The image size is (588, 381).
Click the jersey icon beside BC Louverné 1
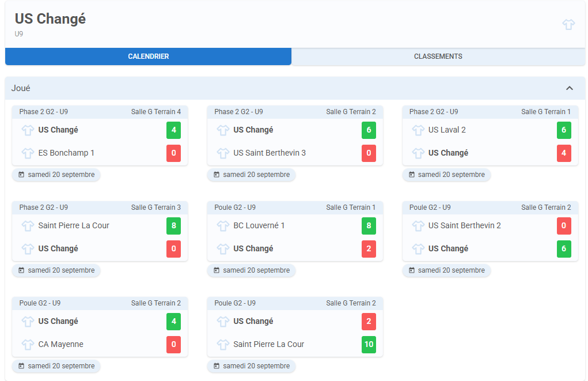(x=223, y=226)
